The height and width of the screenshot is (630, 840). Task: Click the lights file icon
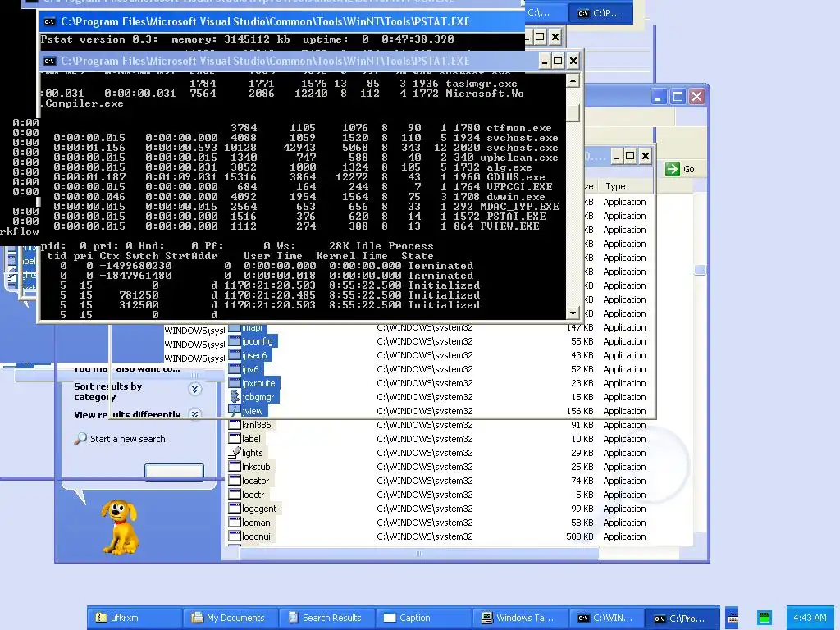click(x=234, y=453)
